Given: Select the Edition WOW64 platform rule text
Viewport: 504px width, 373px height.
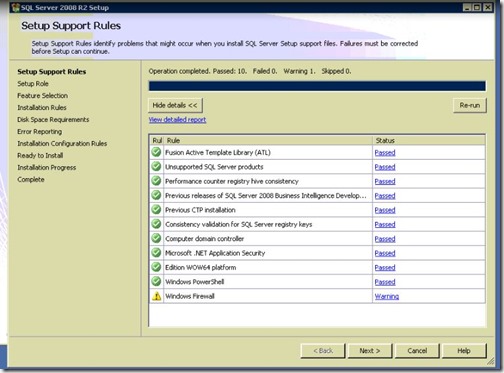Looking at the screenshot, I should click(201, 268).
